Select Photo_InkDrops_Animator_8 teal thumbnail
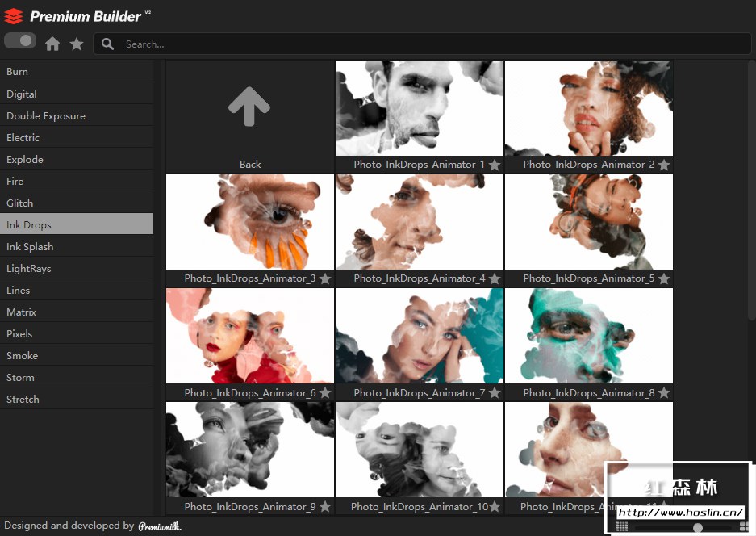The image size is (756, 536). point(589,336)
